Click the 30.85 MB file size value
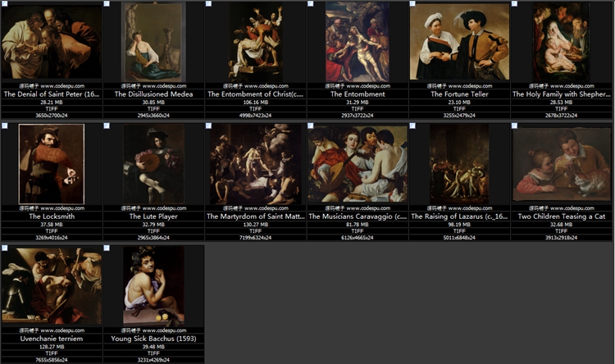Viewport: 615px width, 364px height. [x=153, y=102]
